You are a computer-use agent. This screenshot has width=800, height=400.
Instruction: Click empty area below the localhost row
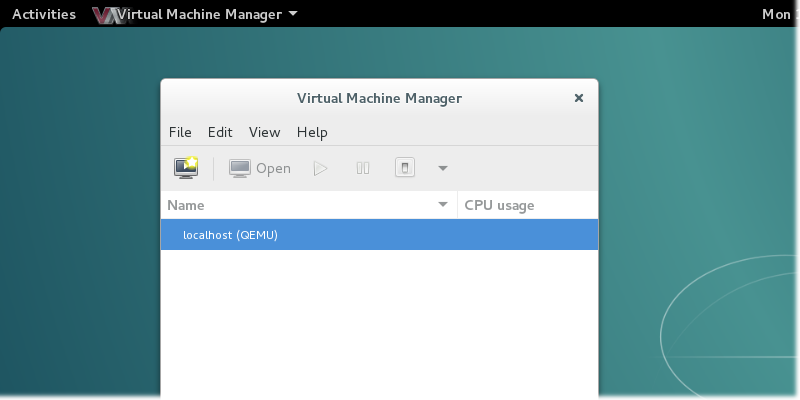tap(379, 320)
